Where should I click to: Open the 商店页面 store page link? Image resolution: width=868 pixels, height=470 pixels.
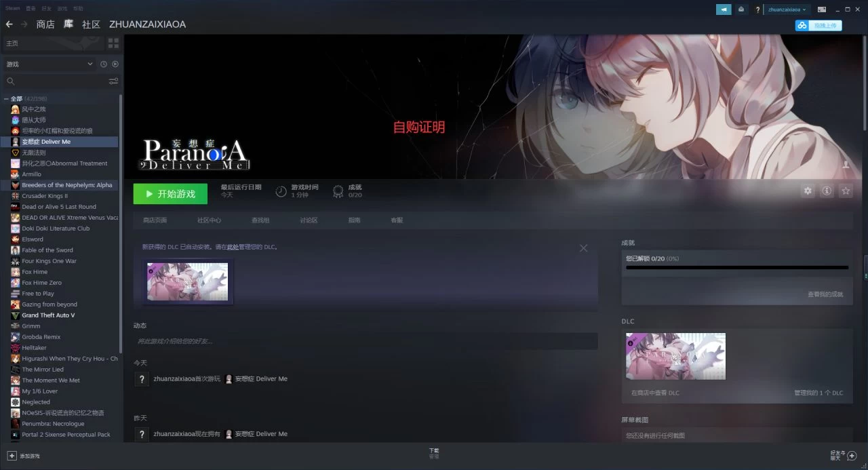tap(155, 220)
